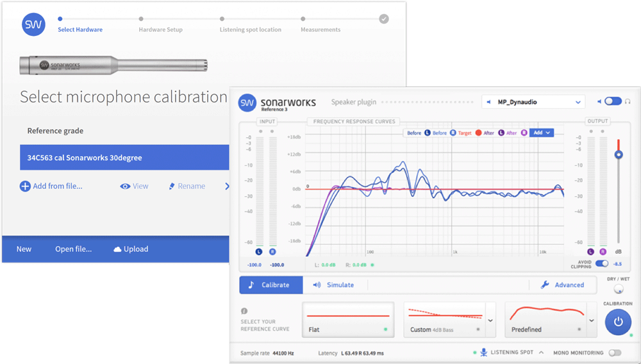Click the arrow right of Rename
This screenshot has height=364, width=641.
(x=227, y=186)
